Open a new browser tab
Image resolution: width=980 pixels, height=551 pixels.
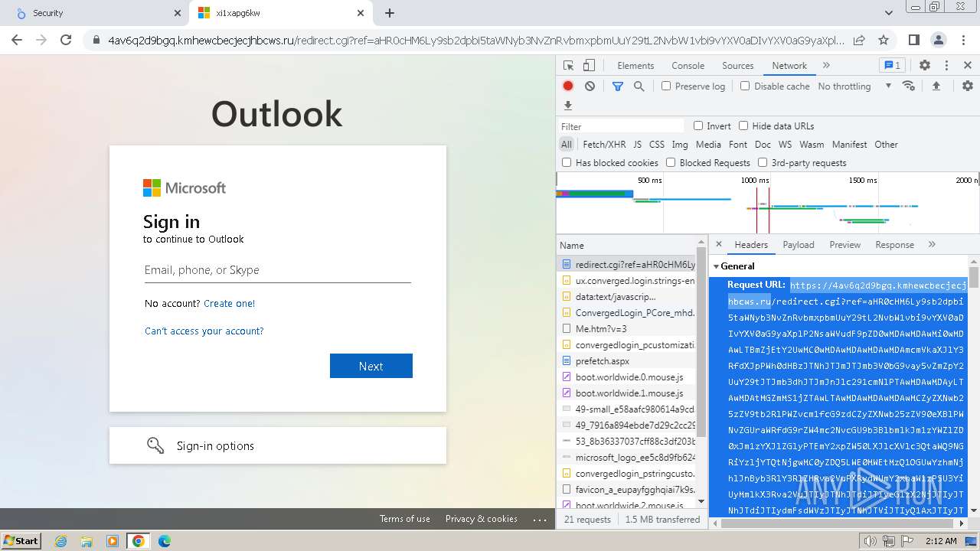pos(390,13)
